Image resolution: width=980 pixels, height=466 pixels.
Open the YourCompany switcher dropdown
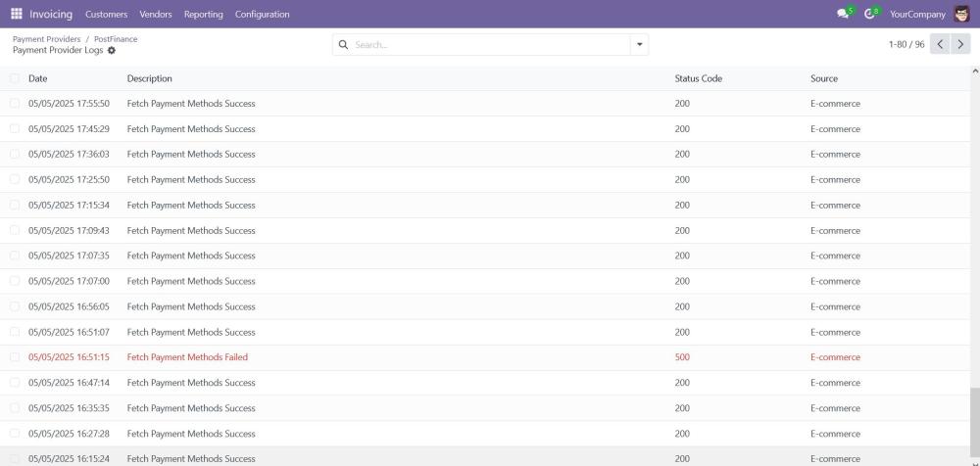(917, 14)
